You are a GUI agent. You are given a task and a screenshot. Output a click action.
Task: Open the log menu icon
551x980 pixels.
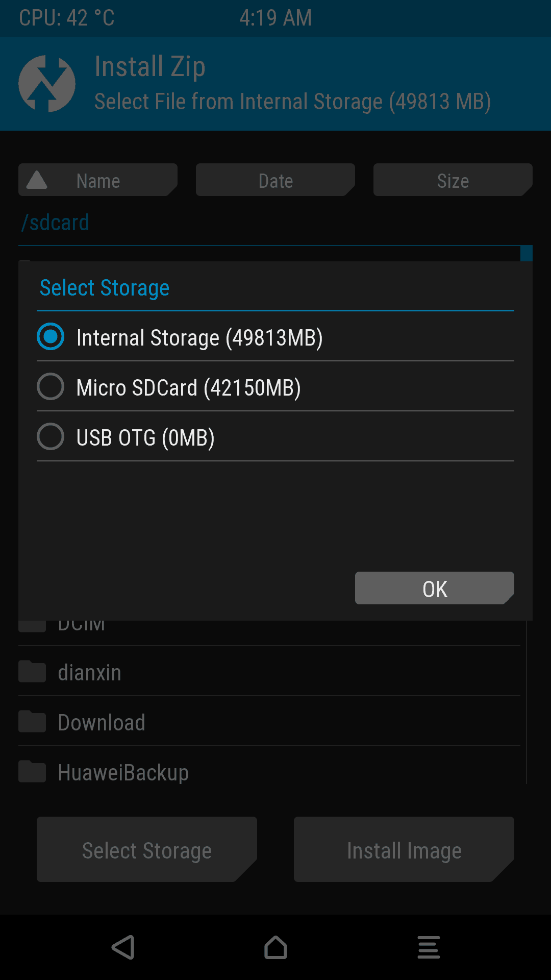pos(429,947)
